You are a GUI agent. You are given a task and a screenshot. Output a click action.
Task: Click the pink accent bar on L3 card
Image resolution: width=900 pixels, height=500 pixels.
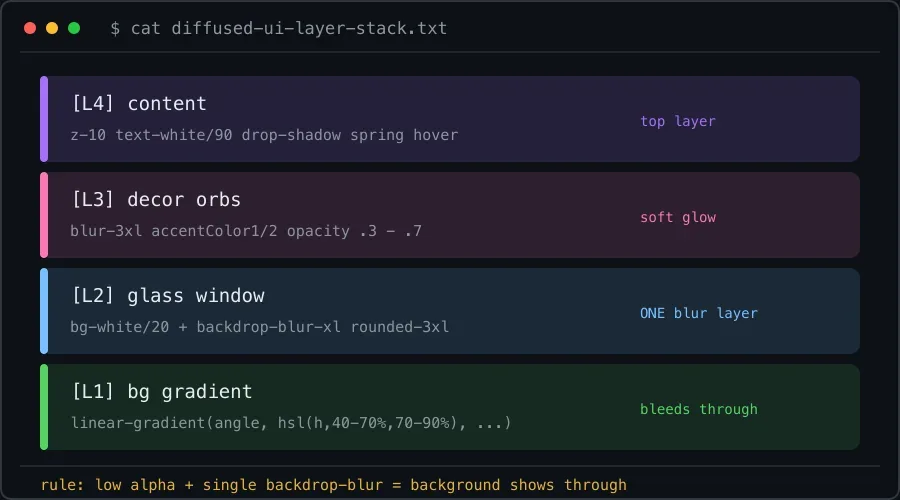tap(44, 215)
